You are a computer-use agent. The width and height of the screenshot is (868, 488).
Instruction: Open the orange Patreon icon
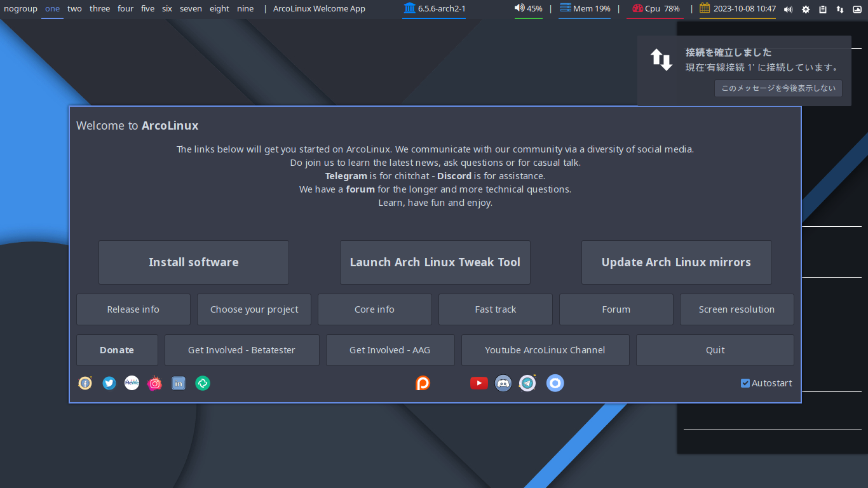click(423, 383)
